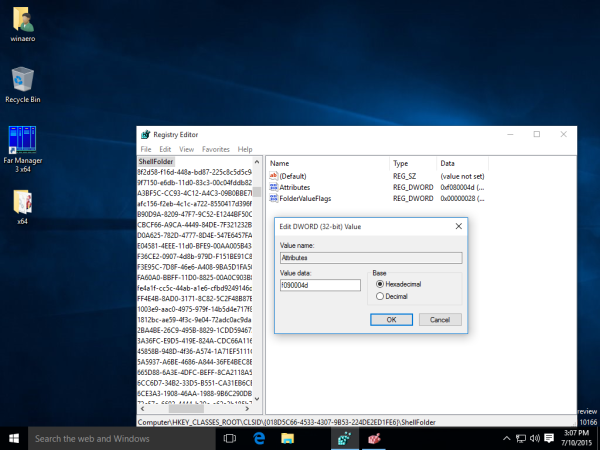Click tree scrollbar up arrow

point(257,162)
